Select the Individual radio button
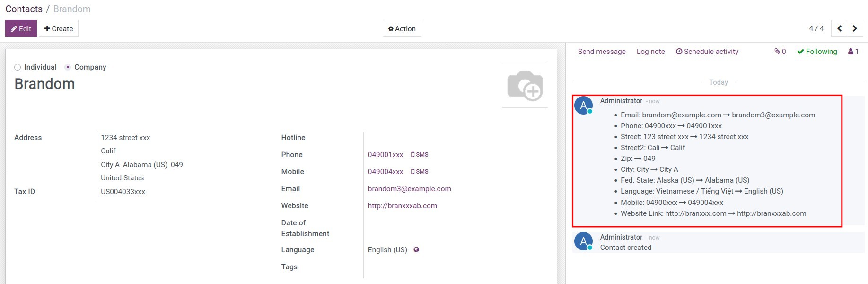Screen dimensions: 868x284 point(18,67)
